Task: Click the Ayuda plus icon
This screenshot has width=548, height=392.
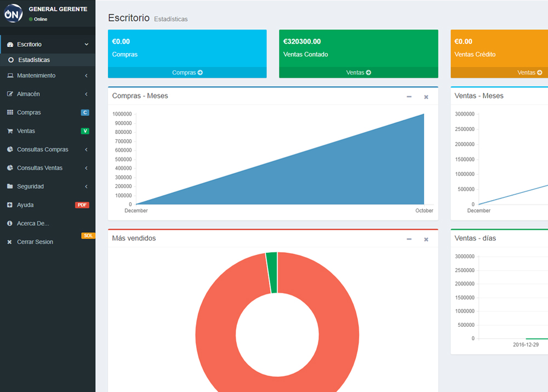Action: click(10, 205)
